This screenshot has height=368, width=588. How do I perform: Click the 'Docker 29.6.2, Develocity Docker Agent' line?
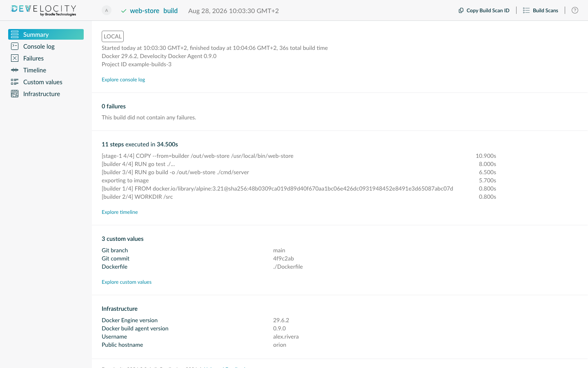[159, 56]
